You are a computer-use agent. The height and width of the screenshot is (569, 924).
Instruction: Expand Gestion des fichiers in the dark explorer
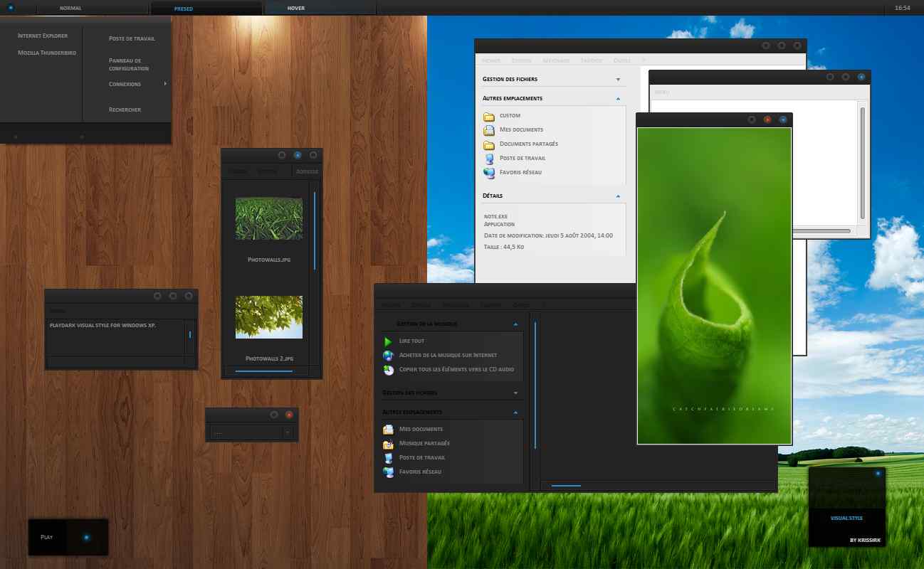tap(515, 393)
